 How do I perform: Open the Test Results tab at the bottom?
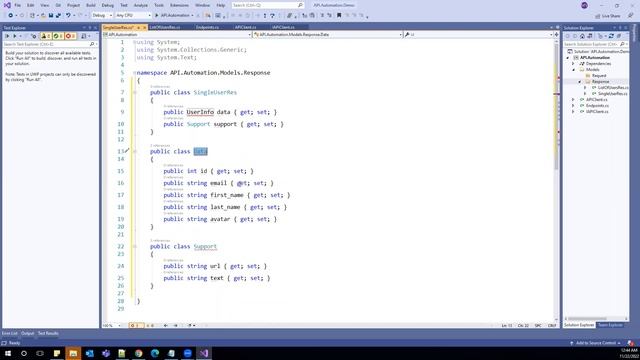48,333
